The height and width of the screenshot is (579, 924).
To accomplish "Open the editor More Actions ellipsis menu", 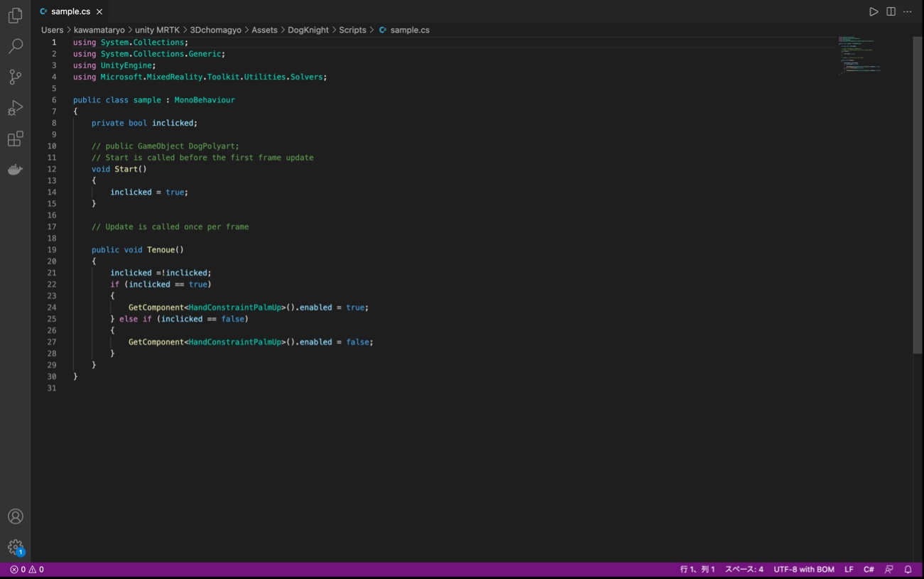I will pyautogui.click(x=908, y=11).
